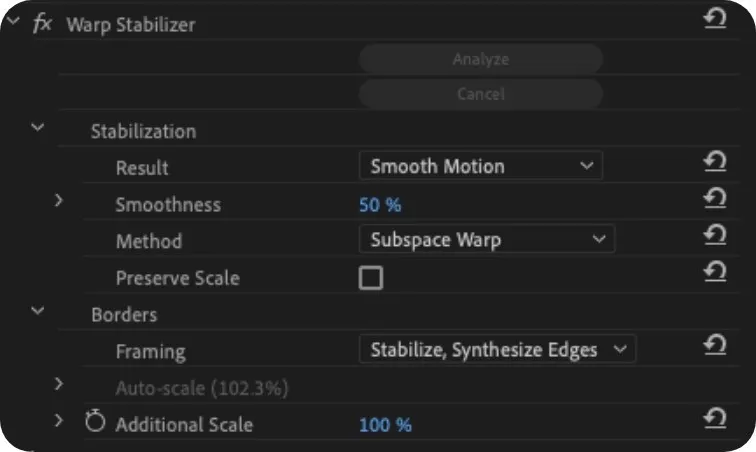Collapse the Borders section
The image size is (756, 452).
pos(38,311)
